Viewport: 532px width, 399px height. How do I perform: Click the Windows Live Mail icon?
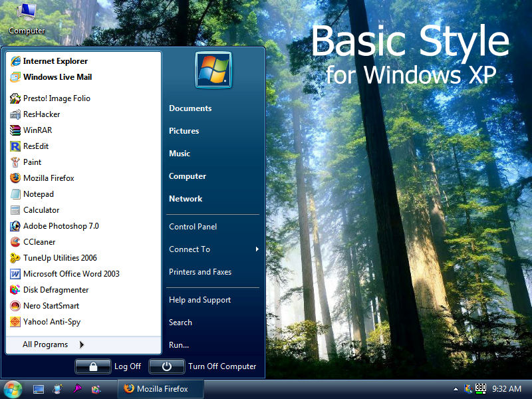15,77
